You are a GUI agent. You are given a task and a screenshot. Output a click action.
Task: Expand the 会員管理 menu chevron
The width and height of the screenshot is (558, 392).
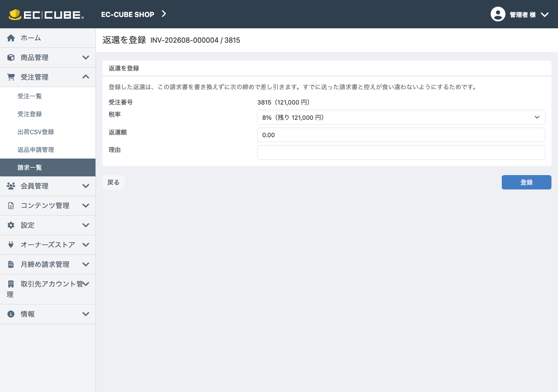(x=86, y=186)
